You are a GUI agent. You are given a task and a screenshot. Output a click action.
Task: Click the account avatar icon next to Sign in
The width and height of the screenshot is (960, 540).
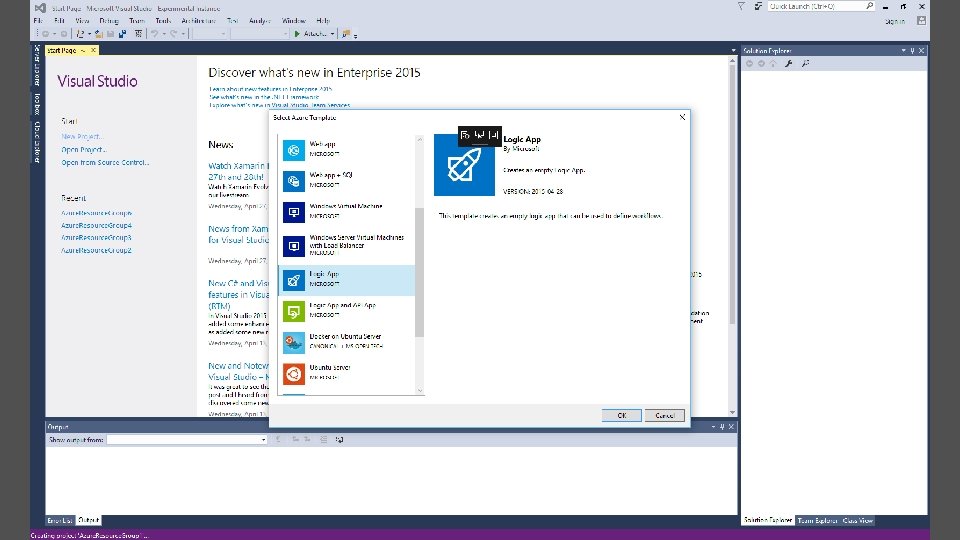(x=921, y=21)
